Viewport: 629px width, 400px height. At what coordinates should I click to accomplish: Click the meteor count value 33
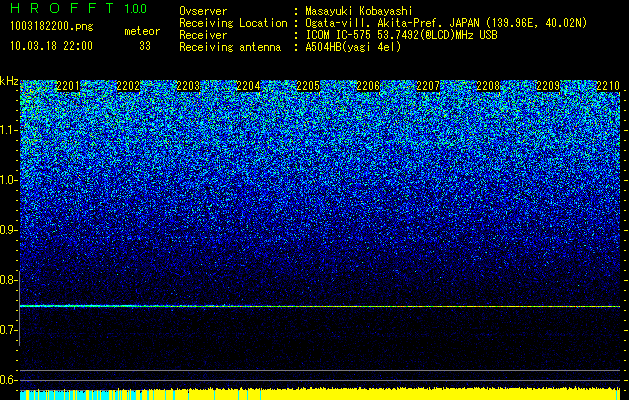145,46
